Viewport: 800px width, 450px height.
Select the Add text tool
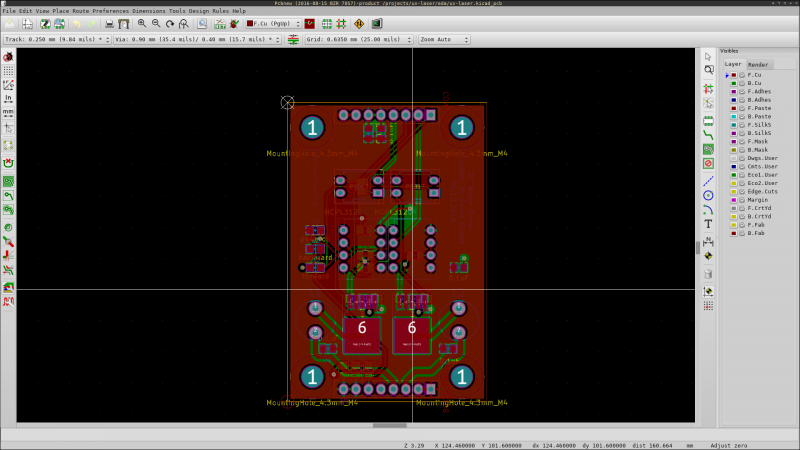point(708,224)
